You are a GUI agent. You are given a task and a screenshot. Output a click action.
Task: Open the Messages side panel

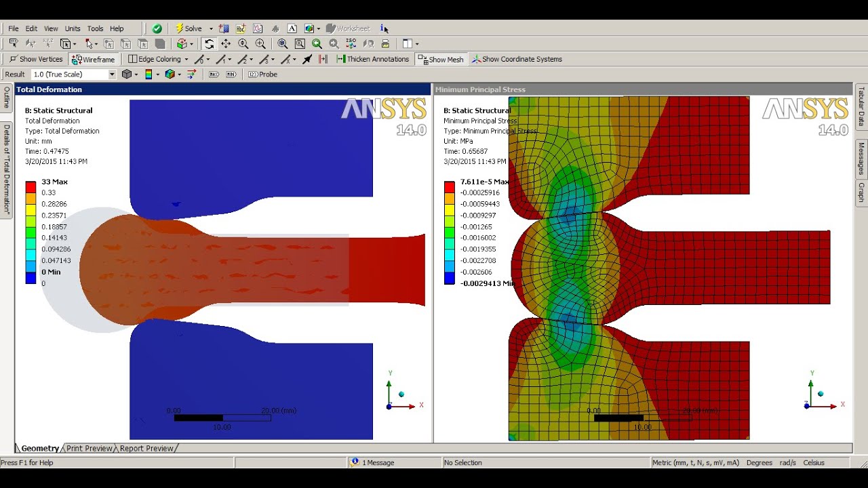pyautogui.click(x=861, y=158)
